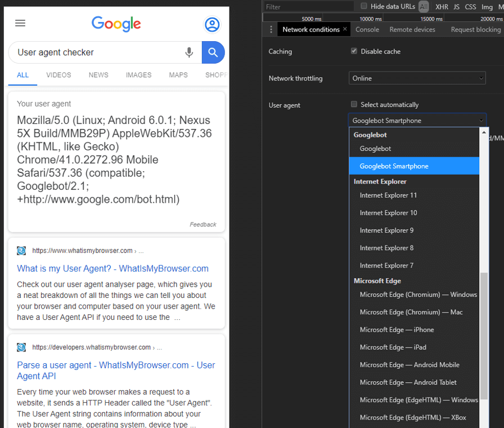This screenshot has height=428, width=504.
Task: Enable Select automatically for user agent
Action: click(x=354, y=104)
